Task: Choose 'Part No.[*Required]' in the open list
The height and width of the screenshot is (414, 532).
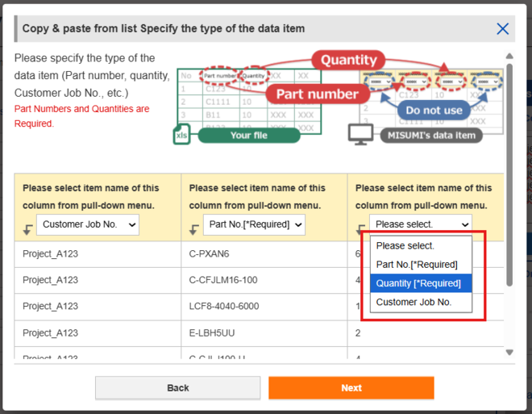Action: coord(421,264)
